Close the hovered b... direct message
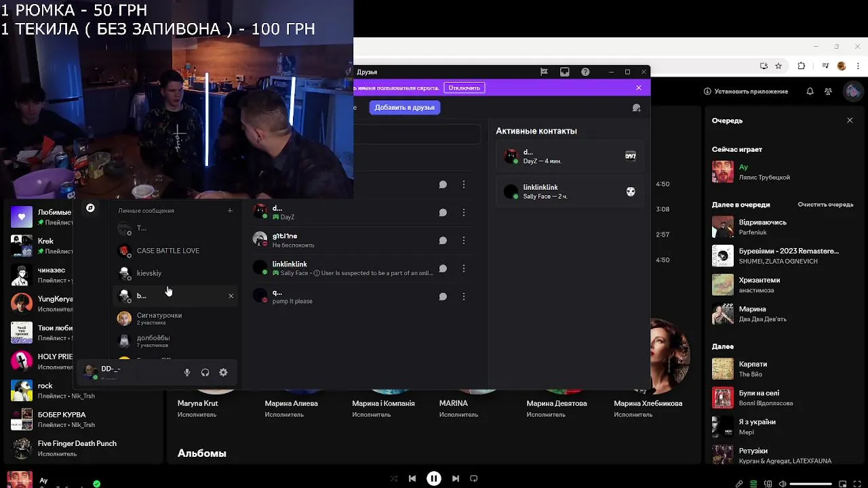This screenshot has height=488, width=868. [231, 296]
